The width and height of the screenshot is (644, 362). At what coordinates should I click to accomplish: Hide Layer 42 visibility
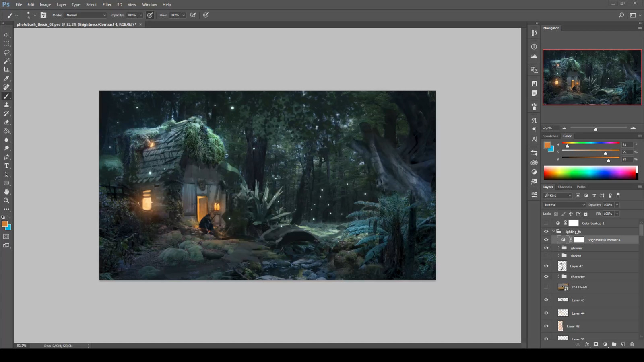click(546, 266)
